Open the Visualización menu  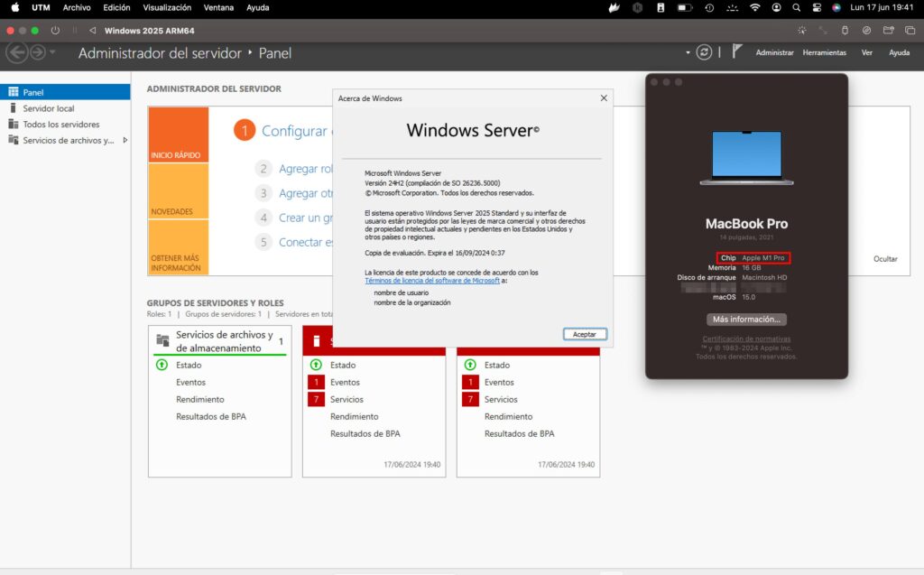pyautogui.click(x=167, y=7)
